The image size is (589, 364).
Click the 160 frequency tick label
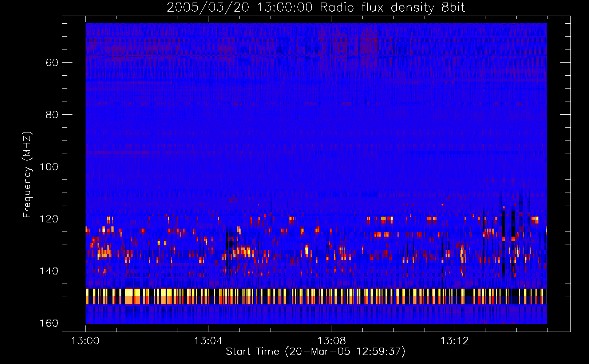pyautogui.click(x=49, y=323)
